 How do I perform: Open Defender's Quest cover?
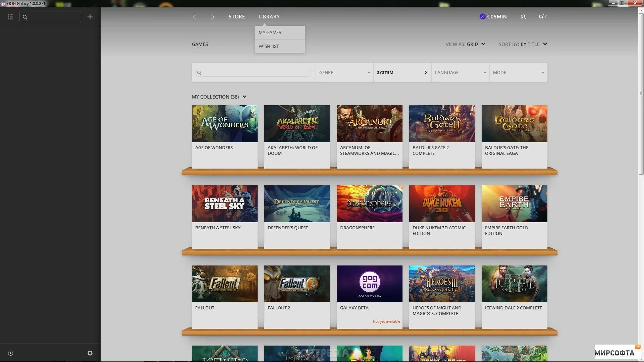(x=297, y=204)
